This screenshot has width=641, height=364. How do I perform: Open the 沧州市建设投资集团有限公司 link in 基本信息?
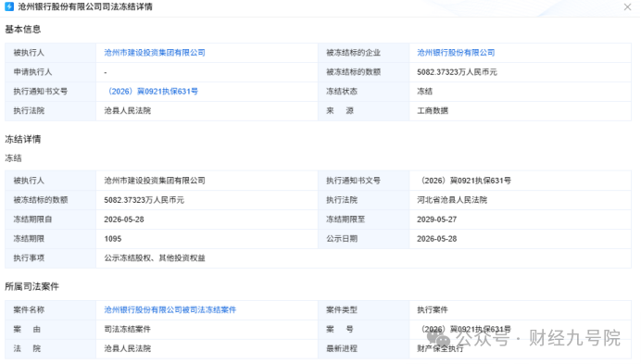coord(155,53)
